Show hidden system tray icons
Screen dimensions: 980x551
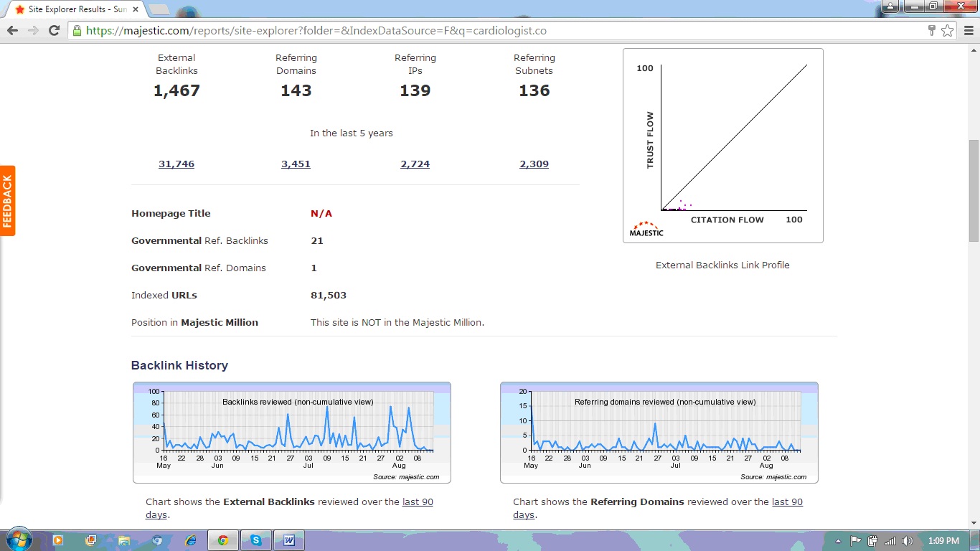click(x=838, y=540)
